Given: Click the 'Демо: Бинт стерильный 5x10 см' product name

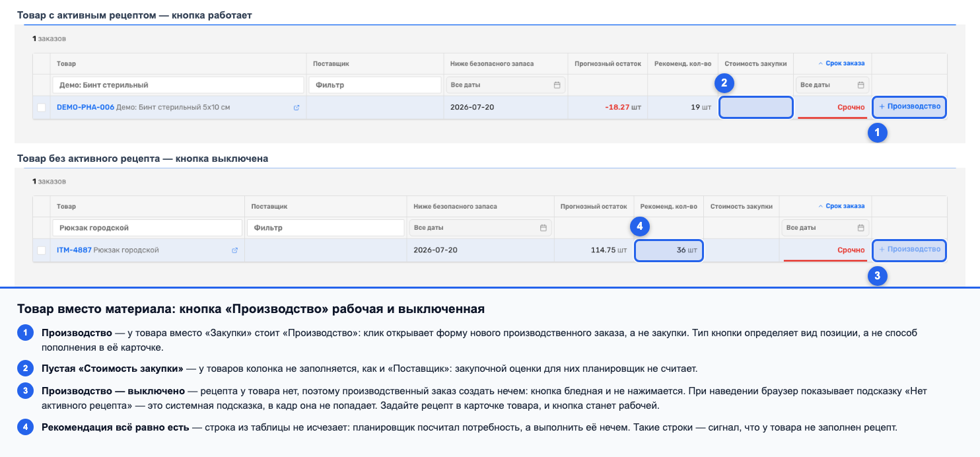Looking at the screenshot, I should [x=173, y=107].
